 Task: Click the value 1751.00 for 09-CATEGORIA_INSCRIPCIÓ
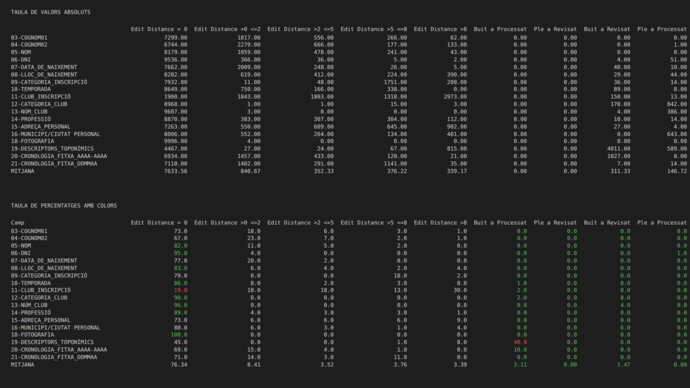pyautogui.click(x=395, y=82)
